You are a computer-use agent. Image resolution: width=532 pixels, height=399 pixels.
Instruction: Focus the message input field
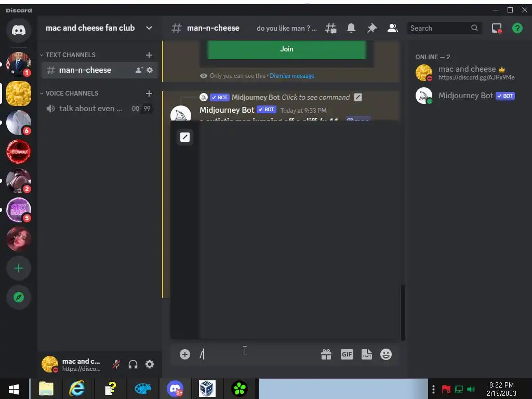coord(258,354)
